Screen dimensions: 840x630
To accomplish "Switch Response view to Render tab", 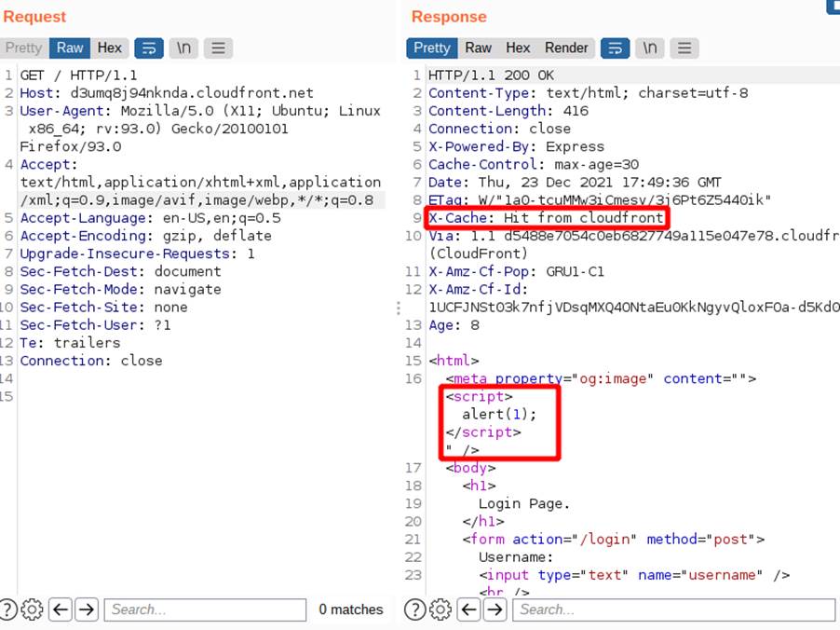I will click(x=566, y=48).
